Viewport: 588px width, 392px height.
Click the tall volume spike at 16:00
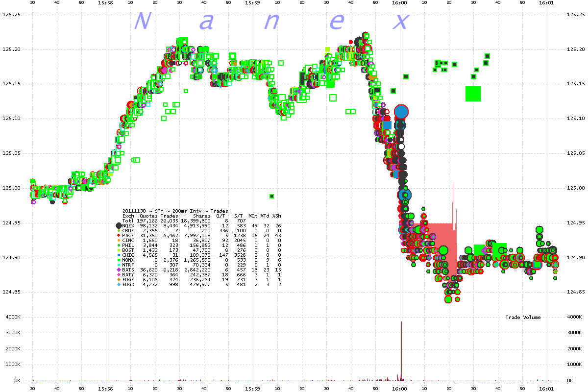click(x=401, y=350)
